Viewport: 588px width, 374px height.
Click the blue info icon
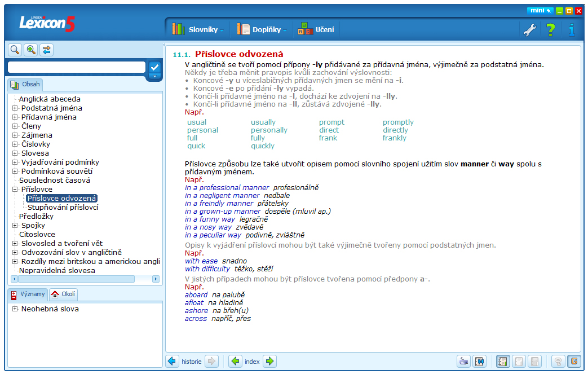572,29
